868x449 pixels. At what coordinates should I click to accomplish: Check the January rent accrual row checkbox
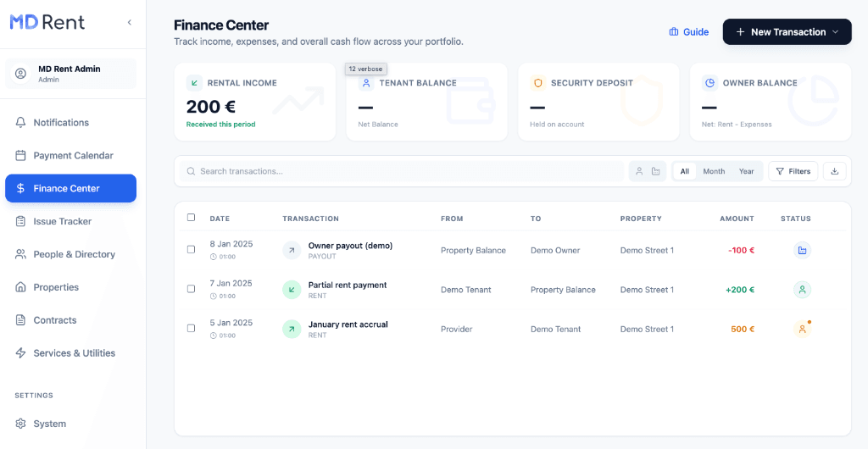click(191, 328)
